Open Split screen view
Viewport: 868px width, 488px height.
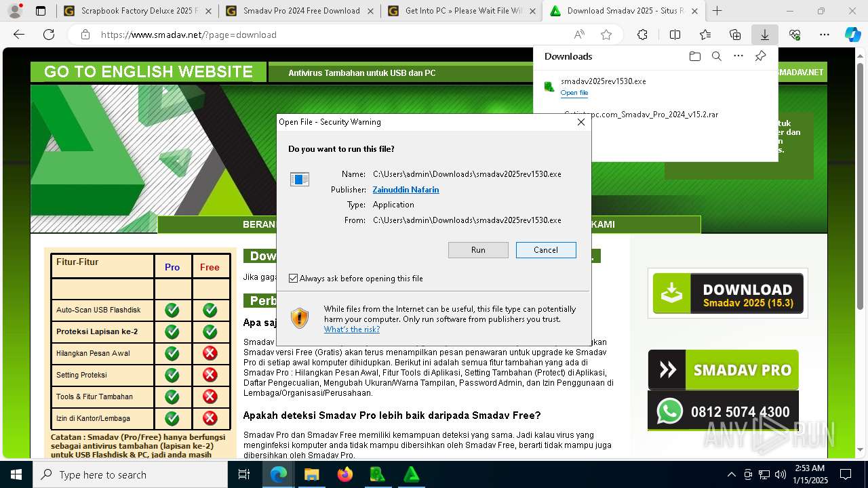675,35
